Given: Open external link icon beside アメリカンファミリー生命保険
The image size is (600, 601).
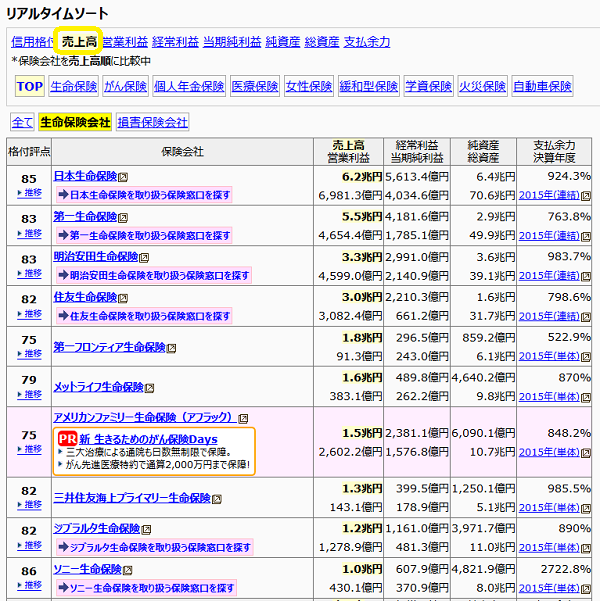Looking at the screenshot, I should [x=243, y=419].
